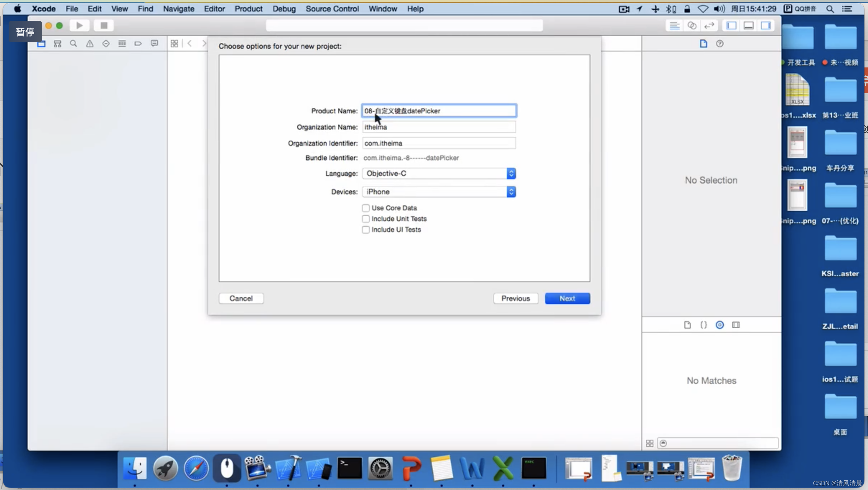Viewport: 868px width, 490px height.
Task: Open the Product menu
Action: (248, 9)
